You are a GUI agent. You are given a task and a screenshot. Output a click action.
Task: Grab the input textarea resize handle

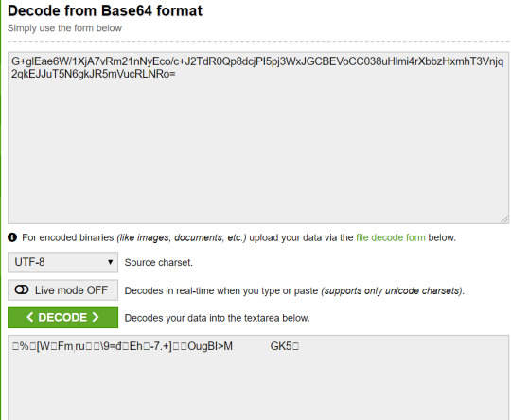tap(504, 219)
